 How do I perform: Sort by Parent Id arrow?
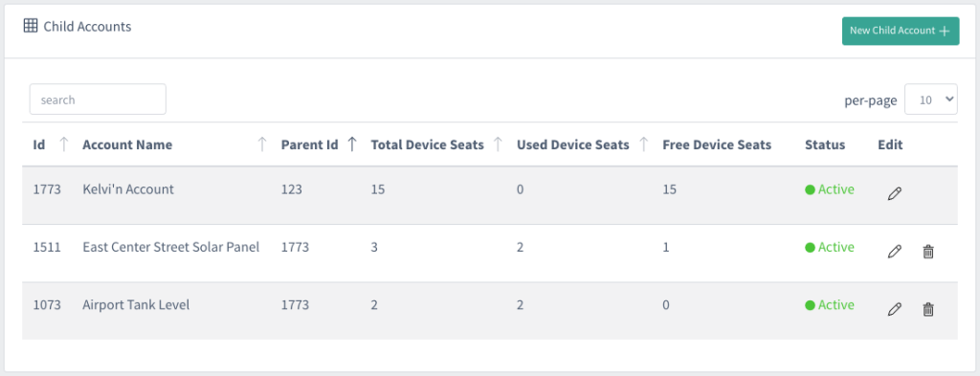(x=352, y=144)
